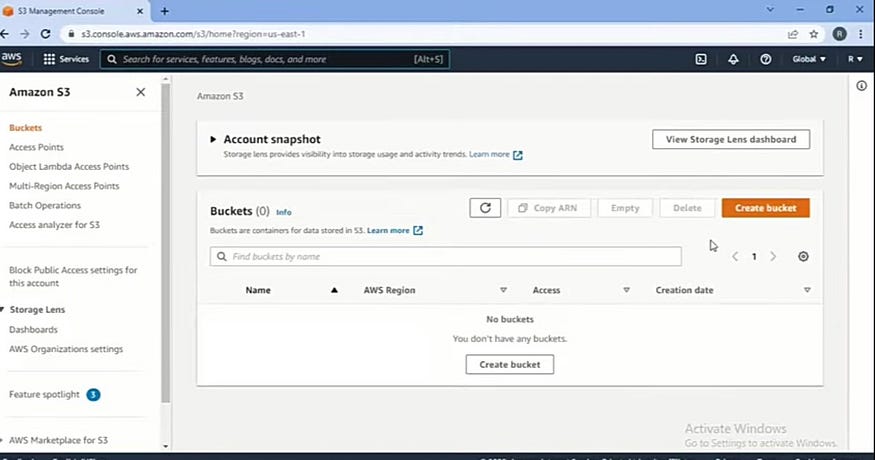Image resolution: width=875 pixels, height=460 pixels.
Task: Go to previous page of buckets
Action: [x=735, y=256]
